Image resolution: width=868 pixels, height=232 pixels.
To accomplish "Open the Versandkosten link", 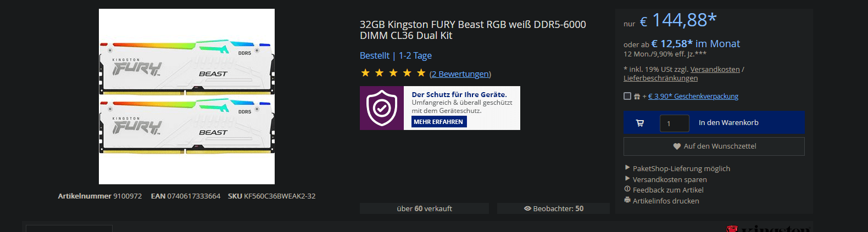I will coord(715,70).
